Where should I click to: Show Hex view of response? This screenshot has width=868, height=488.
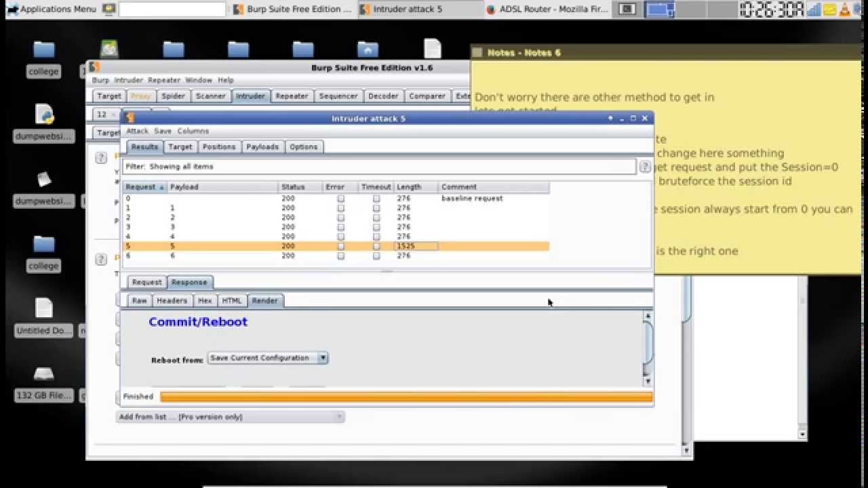click(x=205, y=300)
